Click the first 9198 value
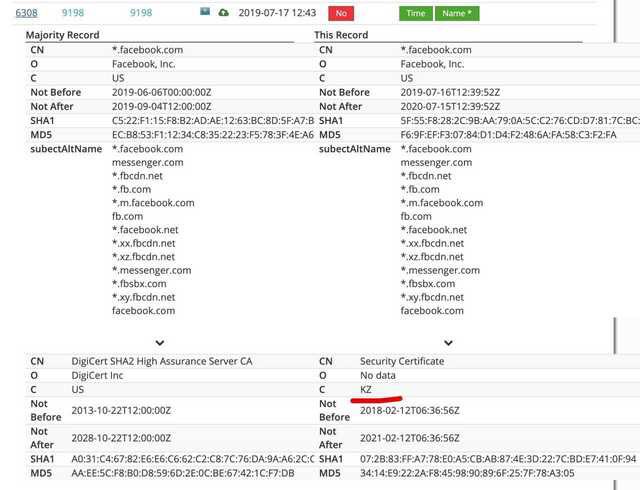The image size is (640, 490). [73, 13]
